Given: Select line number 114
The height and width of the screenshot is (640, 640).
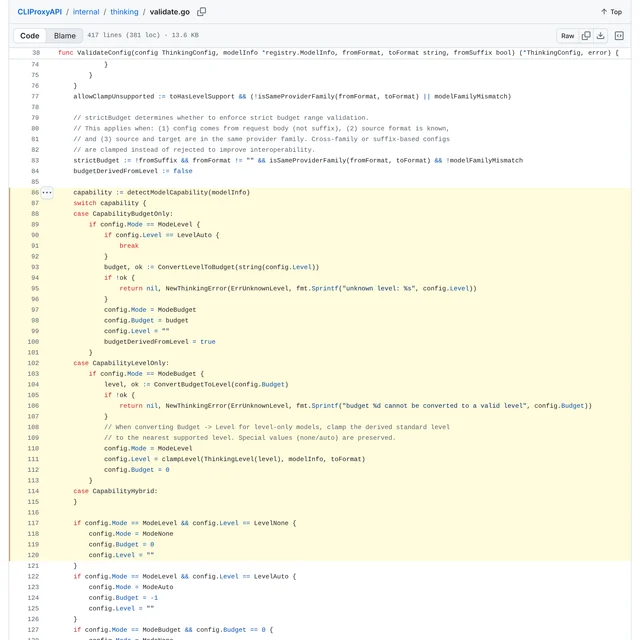Looking at the screenshot, I should point(33,491).
